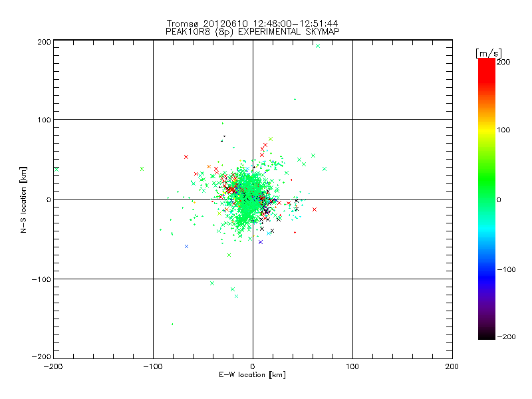Click the "[m/s]" colorbar unit label
The image size is (532, 399).
tap(488, 53)
